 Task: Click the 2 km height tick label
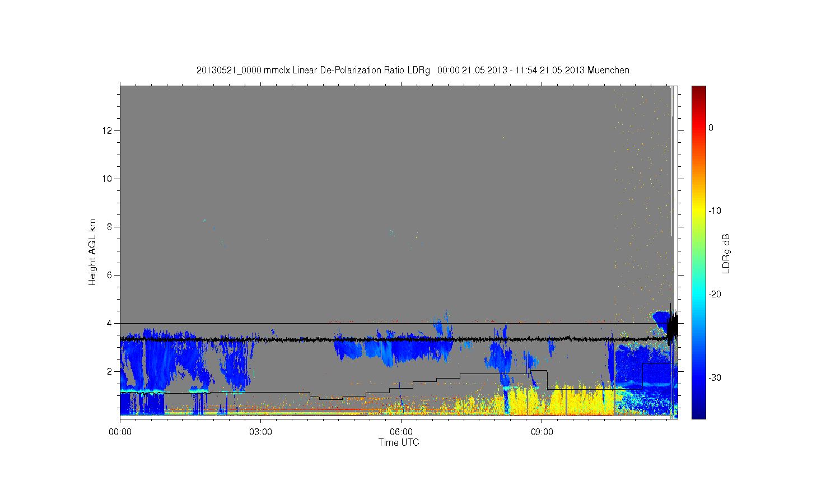pos(110,371)
